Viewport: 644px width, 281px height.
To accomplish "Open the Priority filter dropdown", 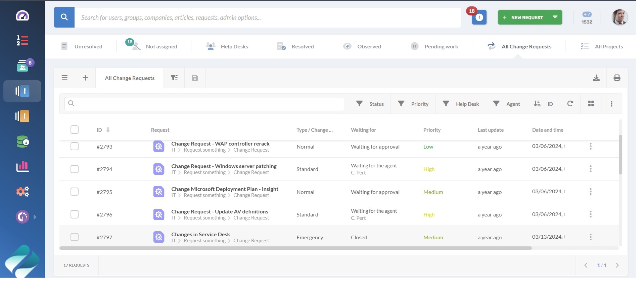I will (x=413, y=104).
